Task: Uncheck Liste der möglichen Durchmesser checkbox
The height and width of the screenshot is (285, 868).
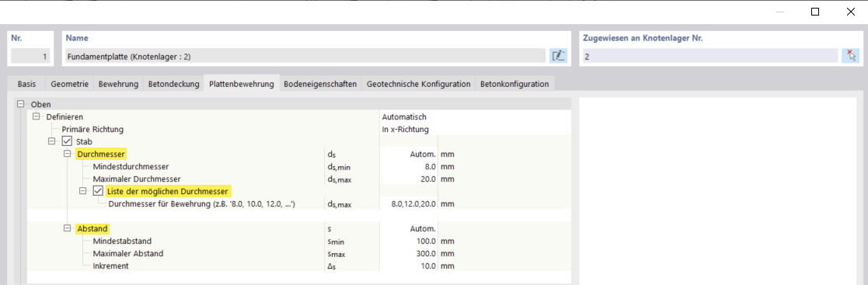Action: (x=98, y=191)
